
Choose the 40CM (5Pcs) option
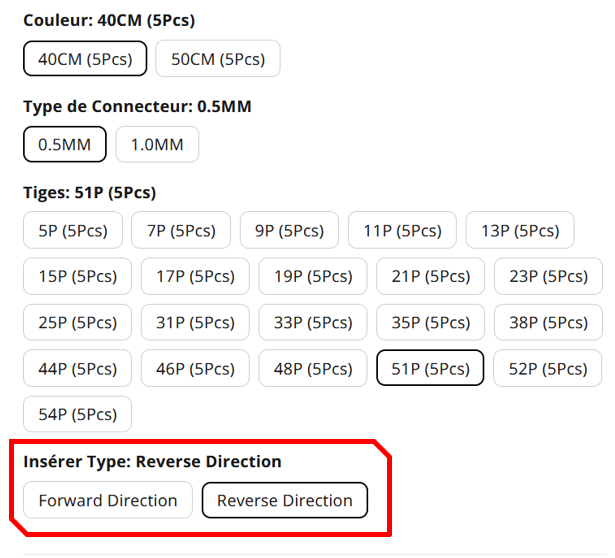coord(85,59)
